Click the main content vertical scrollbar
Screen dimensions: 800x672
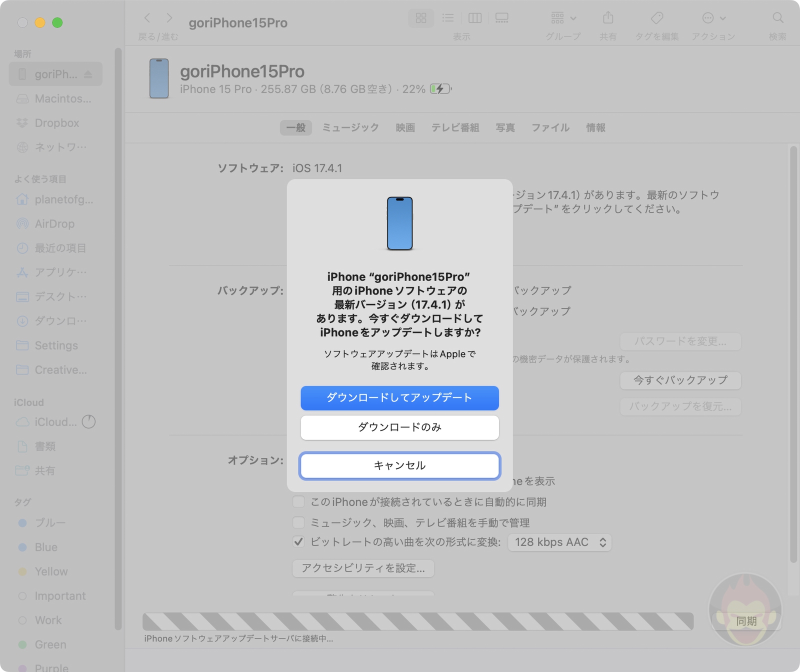[793, 355]
